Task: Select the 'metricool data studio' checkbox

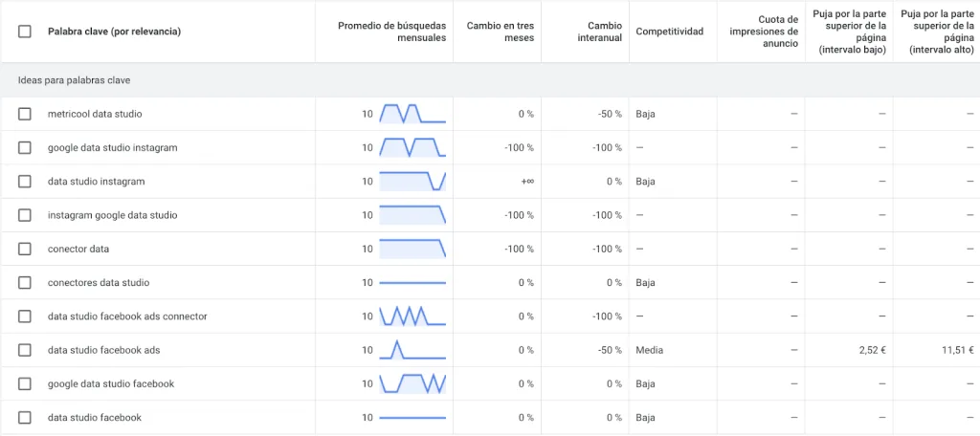Action: coord(24,115)
